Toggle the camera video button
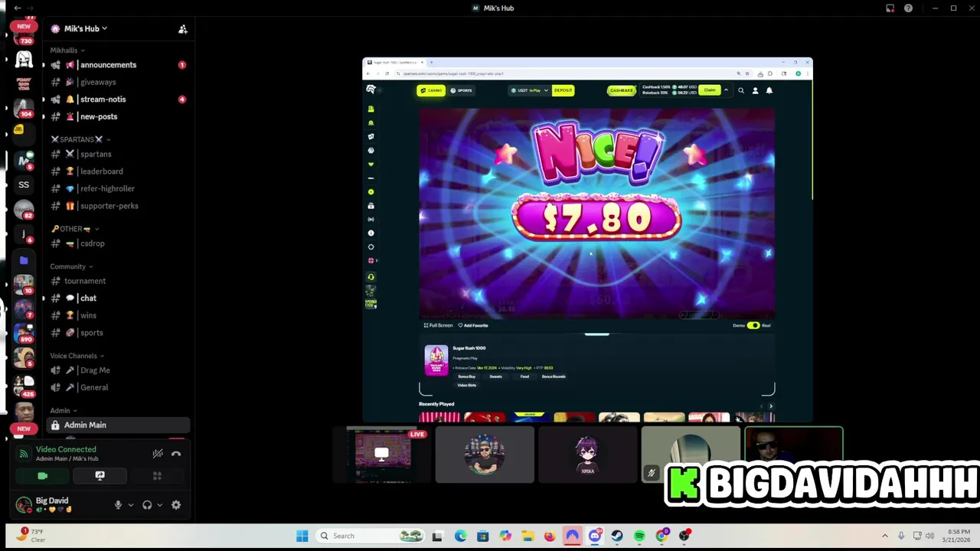This screenshot has width=980, height=551. click(x=43, y=476)
